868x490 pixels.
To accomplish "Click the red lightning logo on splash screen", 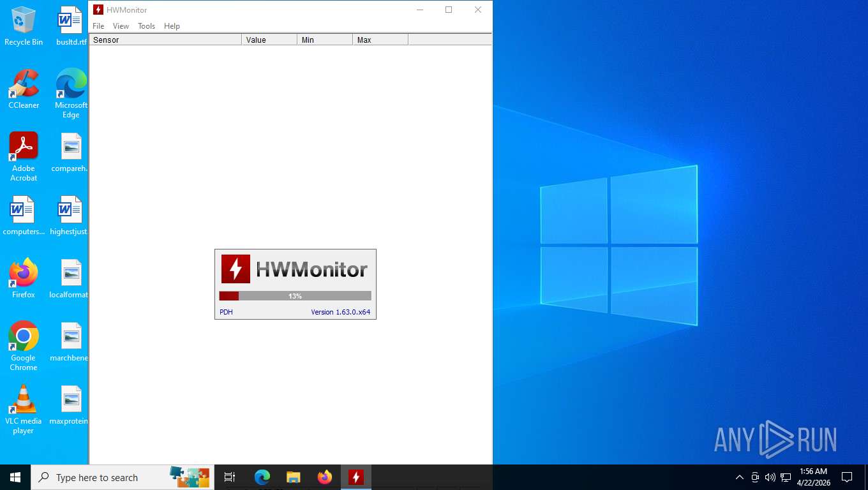I will coord(236,269).
